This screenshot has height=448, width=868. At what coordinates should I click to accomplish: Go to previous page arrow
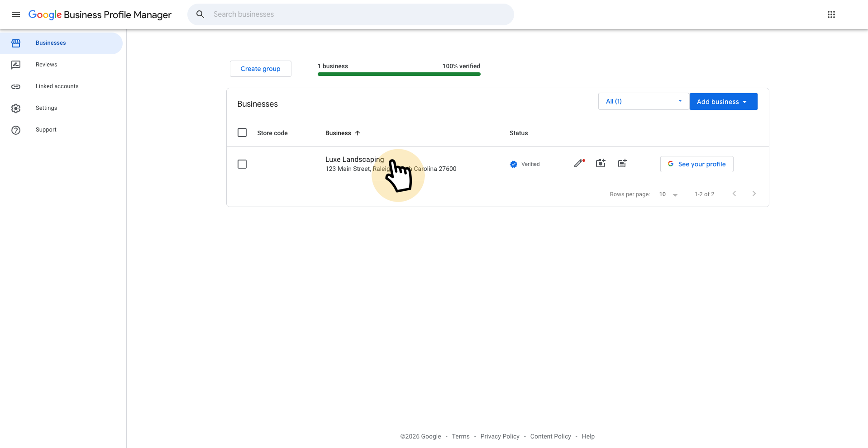[x=734, y=194]
